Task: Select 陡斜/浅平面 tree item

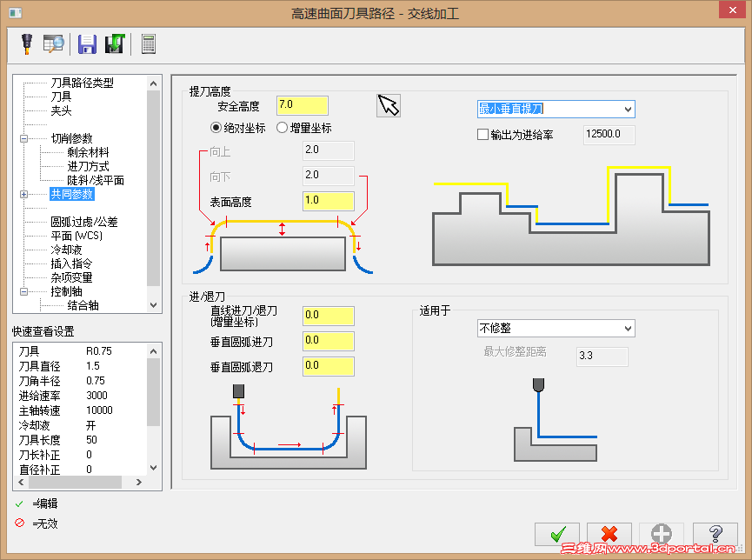Action: click(96, 180)
